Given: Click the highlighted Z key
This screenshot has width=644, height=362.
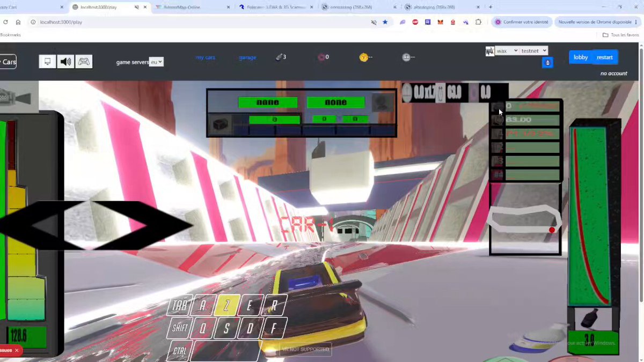Looking at the screenshot, I should (226, 305).
